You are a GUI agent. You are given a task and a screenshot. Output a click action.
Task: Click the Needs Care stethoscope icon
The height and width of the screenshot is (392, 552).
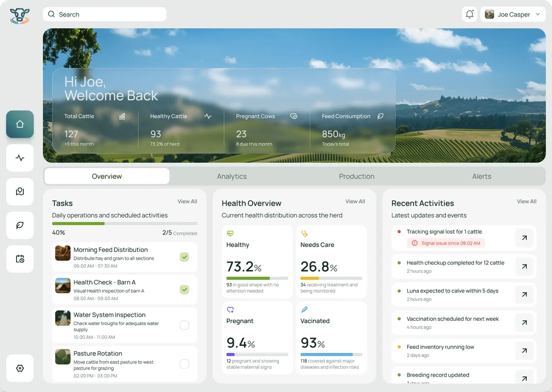tap(304, 233)
